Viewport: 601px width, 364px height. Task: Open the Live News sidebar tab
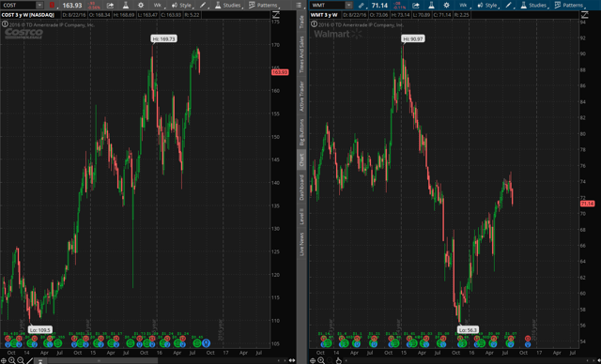[x=301, y=244]
